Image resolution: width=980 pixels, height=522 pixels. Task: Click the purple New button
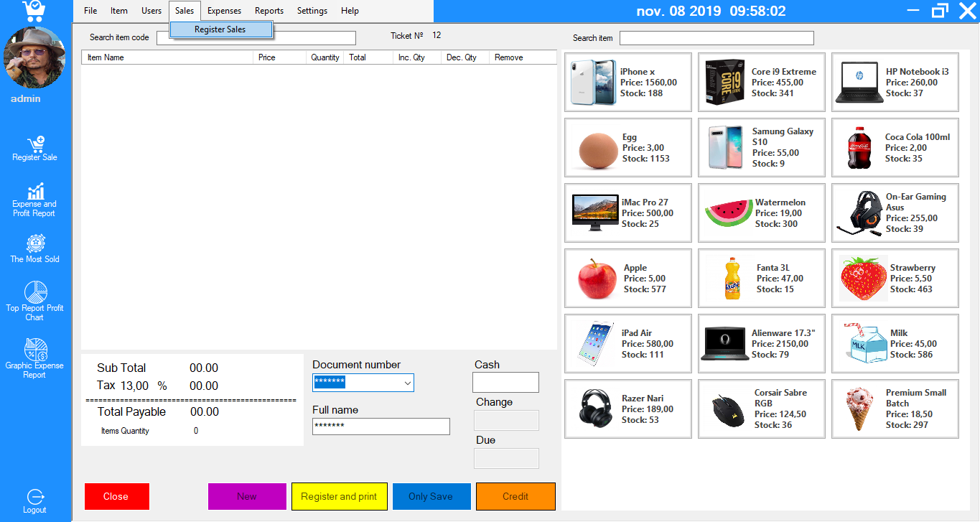247,496
